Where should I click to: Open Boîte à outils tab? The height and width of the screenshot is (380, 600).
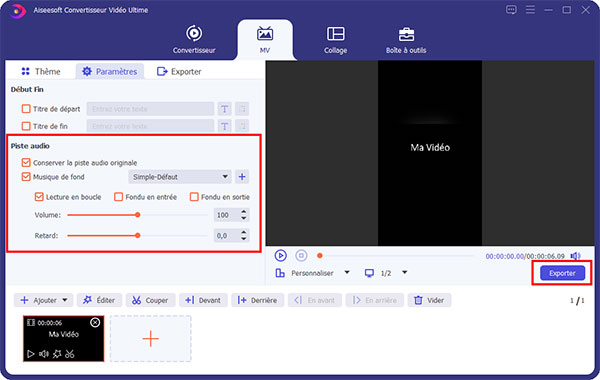pos(406,39)
